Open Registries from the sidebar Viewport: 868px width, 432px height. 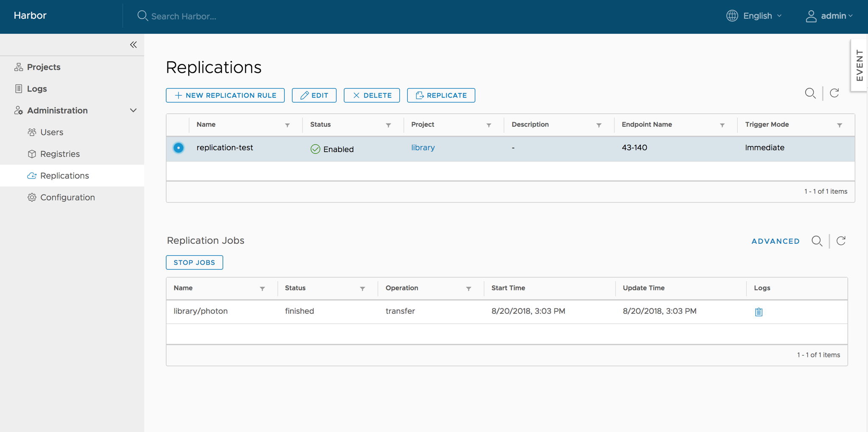click(x=60, y=154)
